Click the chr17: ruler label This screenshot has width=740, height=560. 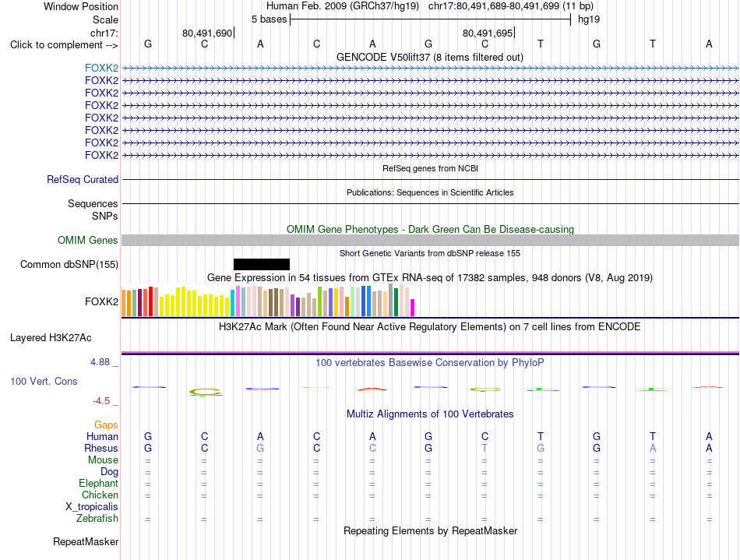[104, 33]
